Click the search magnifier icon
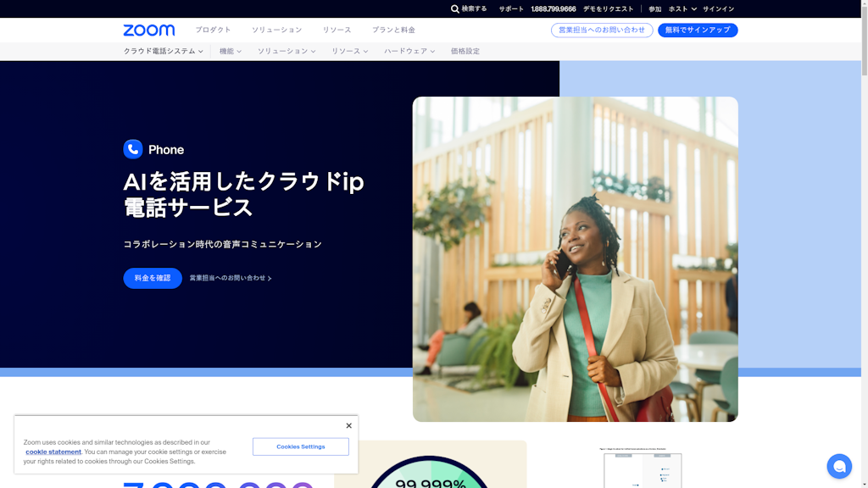This screenshot has width=868, height=488. click(455, 9)
